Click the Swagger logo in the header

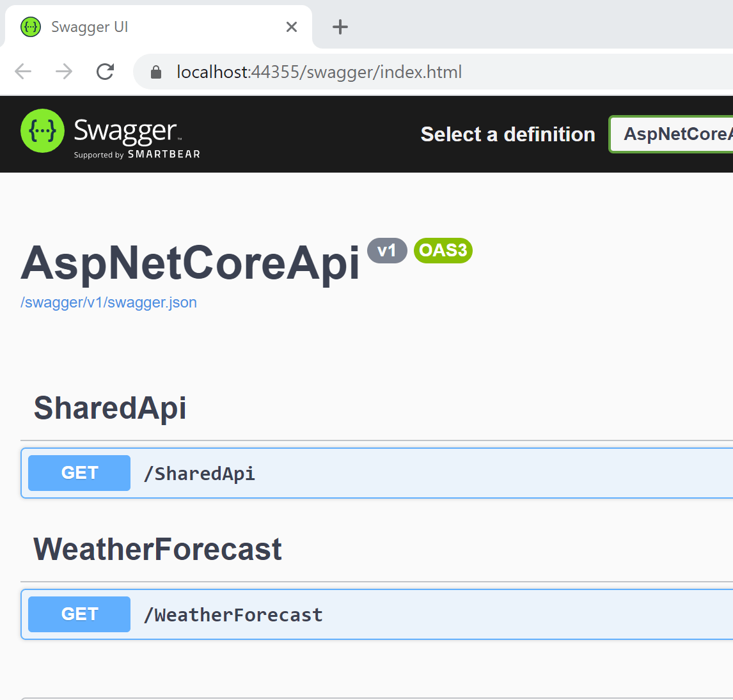(110, 134)
